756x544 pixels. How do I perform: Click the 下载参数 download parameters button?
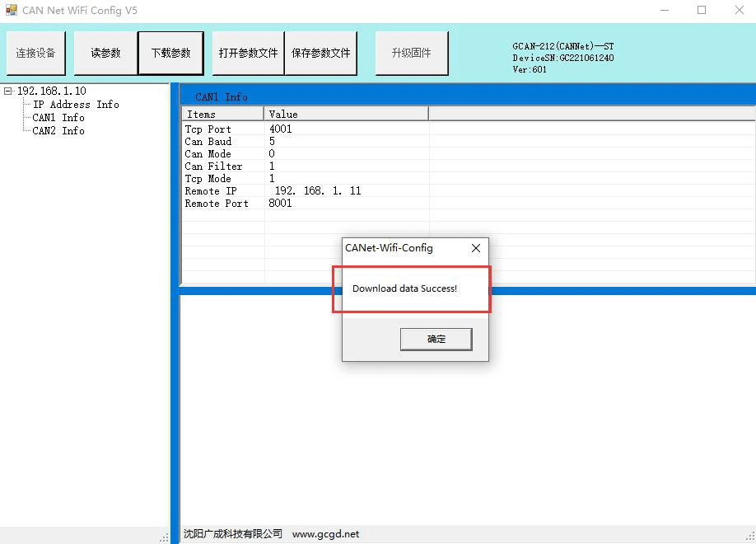[170, 54]
